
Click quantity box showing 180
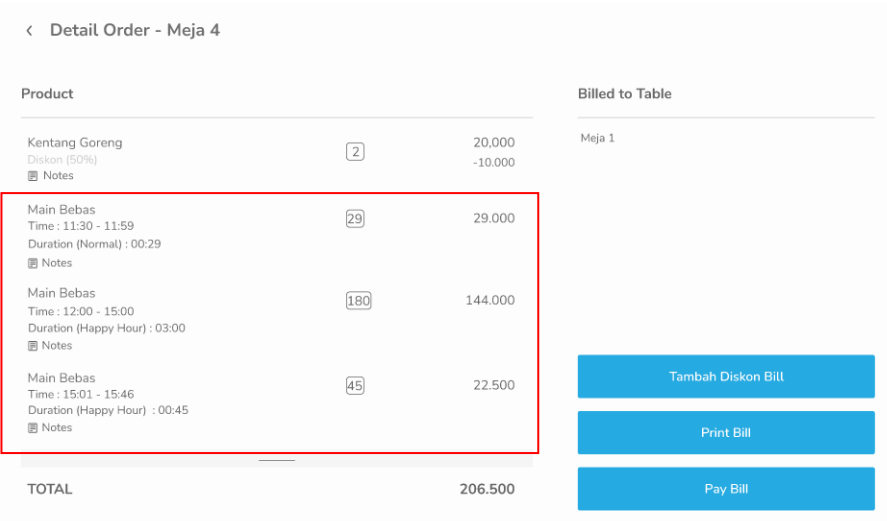(x=358, y=301)
